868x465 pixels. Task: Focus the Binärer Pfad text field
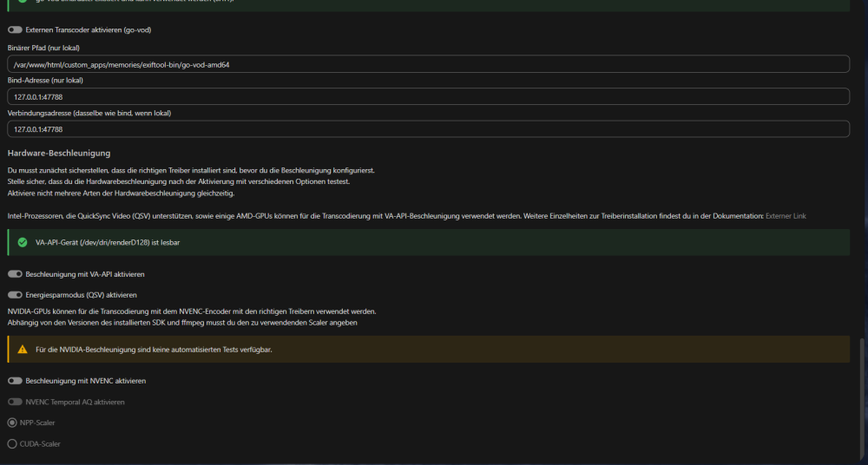[429, 64]
